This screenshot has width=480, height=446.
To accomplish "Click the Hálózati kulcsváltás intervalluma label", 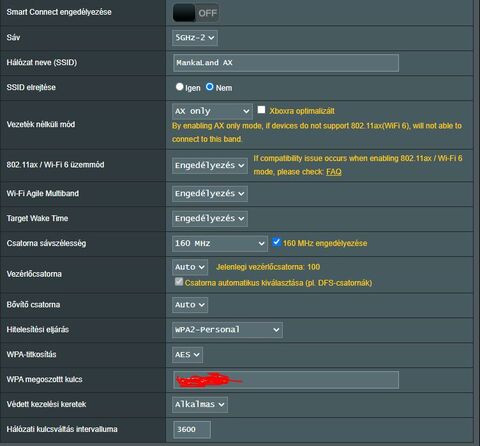I will point(62,429).
